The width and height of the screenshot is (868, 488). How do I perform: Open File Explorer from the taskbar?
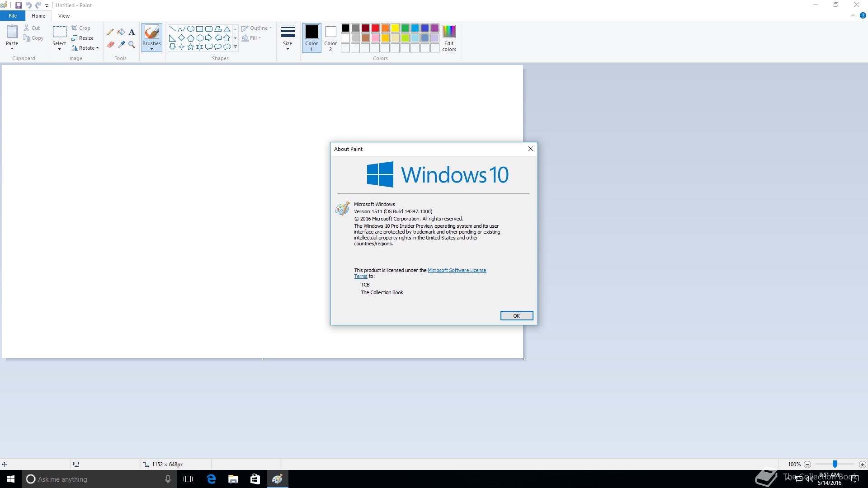233,479
